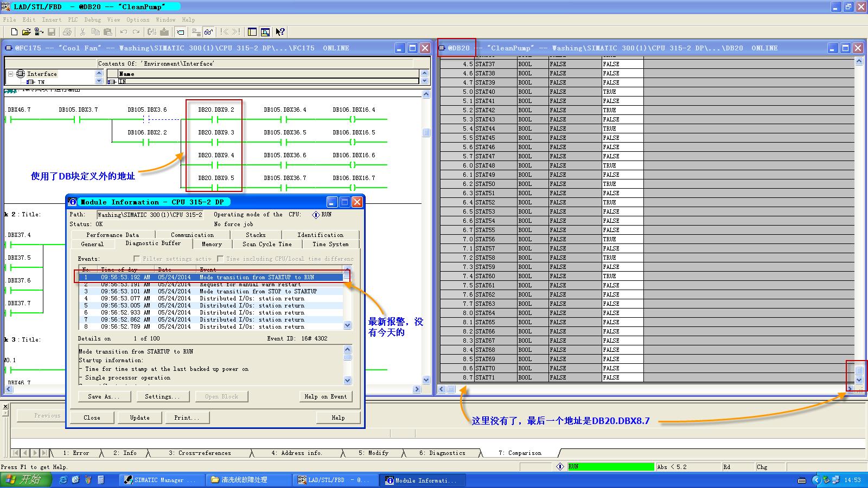Collapse the Interface tree node
Viewport: 868px width, 488px height.
[x=10, y=74]
